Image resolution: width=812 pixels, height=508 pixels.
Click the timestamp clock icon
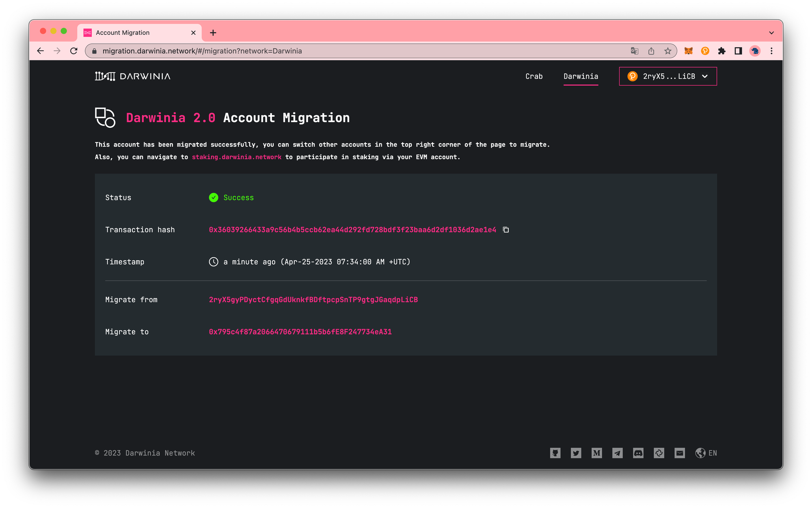213,262
